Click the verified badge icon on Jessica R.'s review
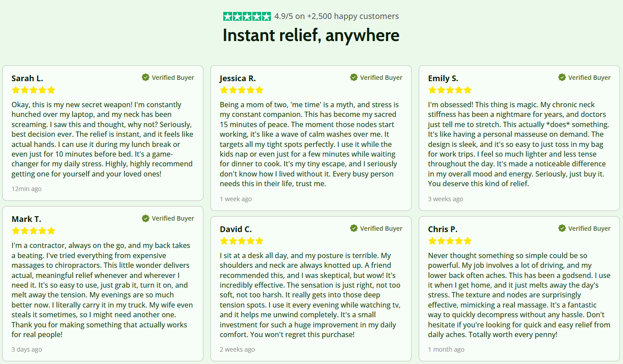623x364 pixels. [354, 77]
